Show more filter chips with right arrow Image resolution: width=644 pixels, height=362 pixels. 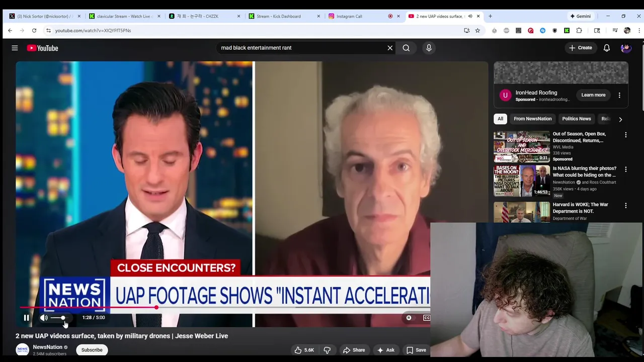[620, 119]
